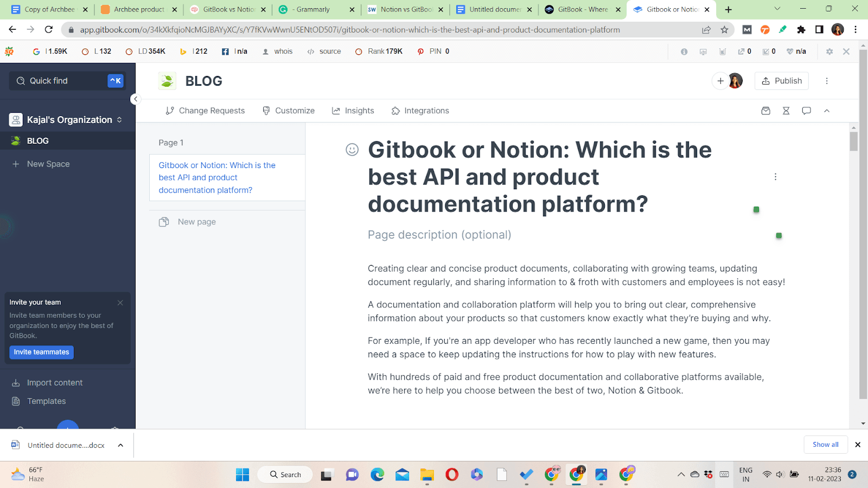Open the comments speech bubble icon
Image resolution: width=868 pixels, height=488 pixels.
click(x=806, y=111)
